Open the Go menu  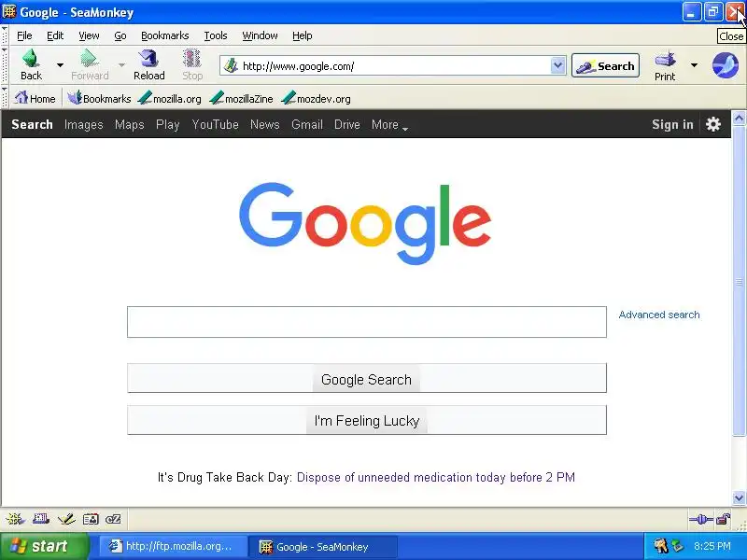pyautogui.click(x=120, y=35)
